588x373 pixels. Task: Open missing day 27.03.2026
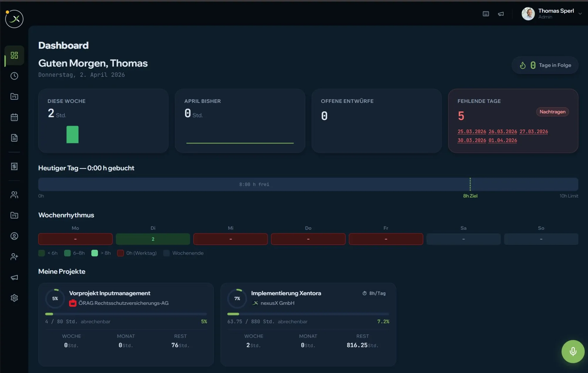coord(534,131)
